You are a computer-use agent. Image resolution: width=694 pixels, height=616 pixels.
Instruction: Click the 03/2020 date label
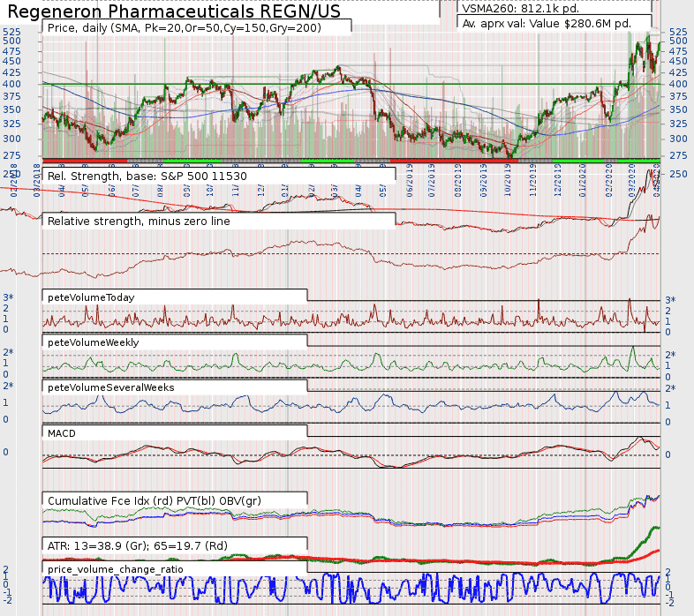point(632,181)
